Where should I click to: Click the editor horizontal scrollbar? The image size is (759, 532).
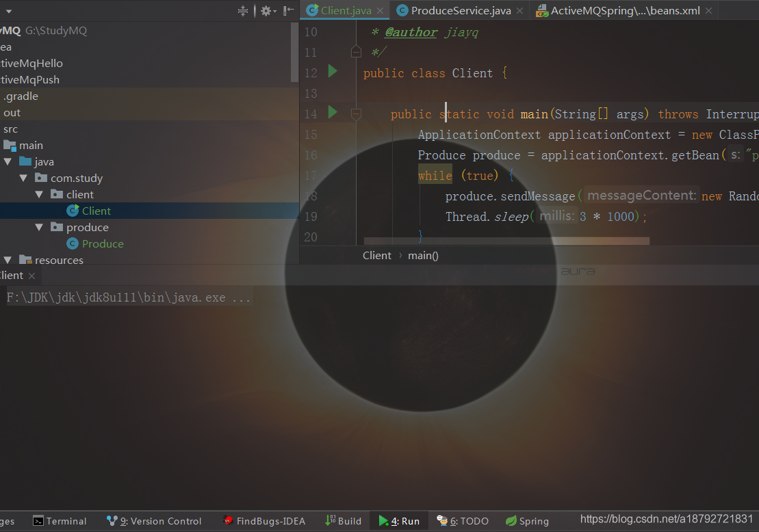506,241
